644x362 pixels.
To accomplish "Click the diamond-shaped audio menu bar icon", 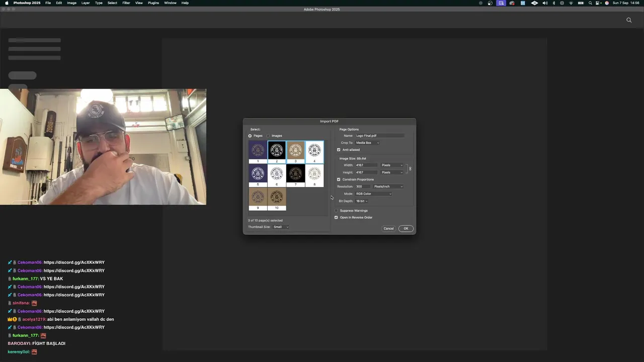I will coord(534,3).
